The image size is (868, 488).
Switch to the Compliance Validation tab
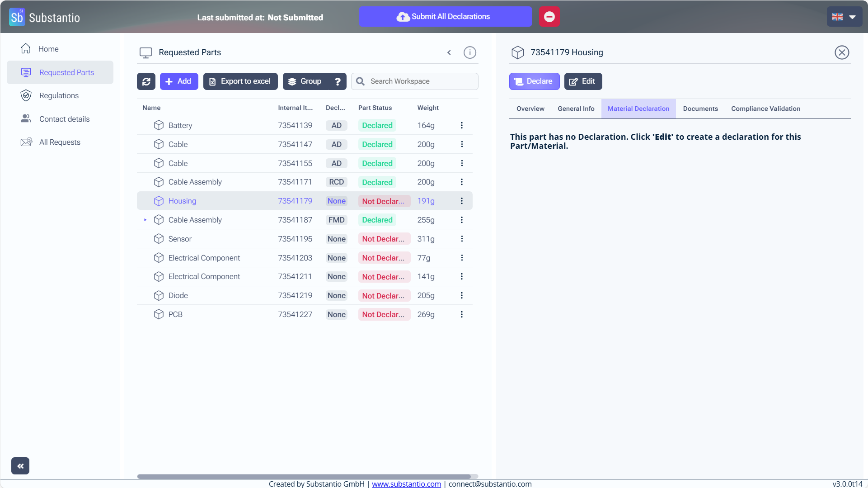765,109
